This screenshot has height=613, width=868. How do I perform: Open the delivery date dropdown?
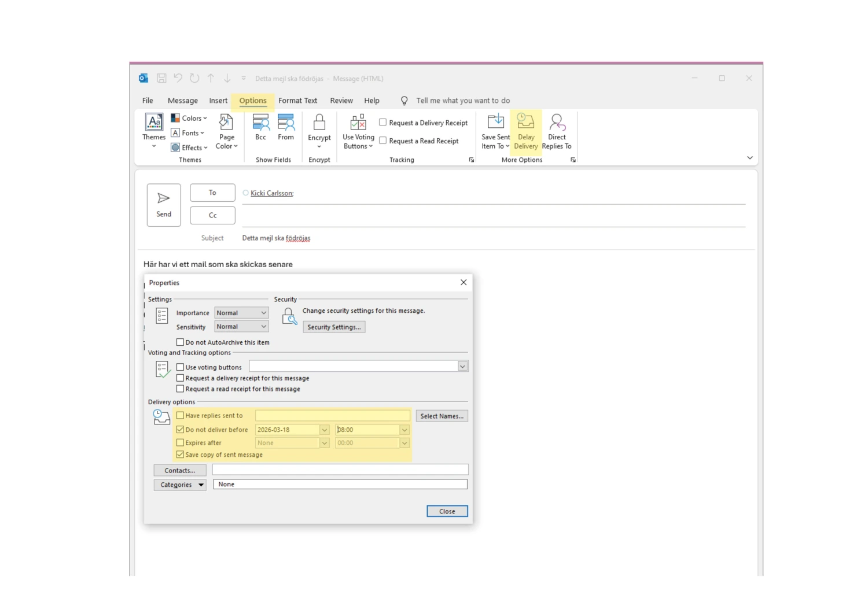coord(323,429)
